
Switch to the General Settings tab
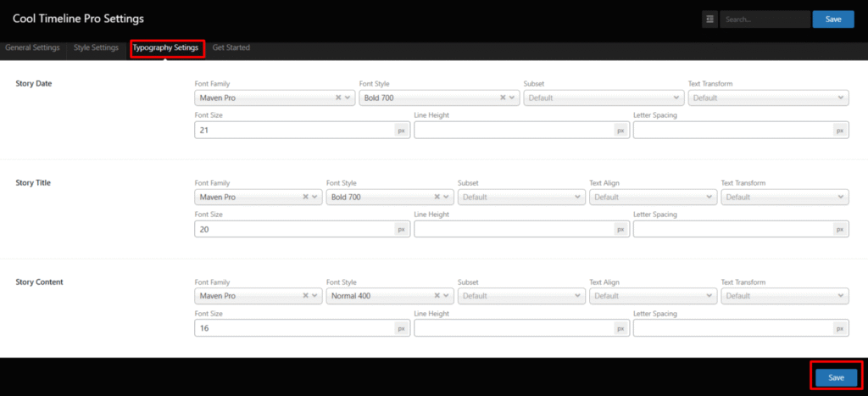[32, 48]
